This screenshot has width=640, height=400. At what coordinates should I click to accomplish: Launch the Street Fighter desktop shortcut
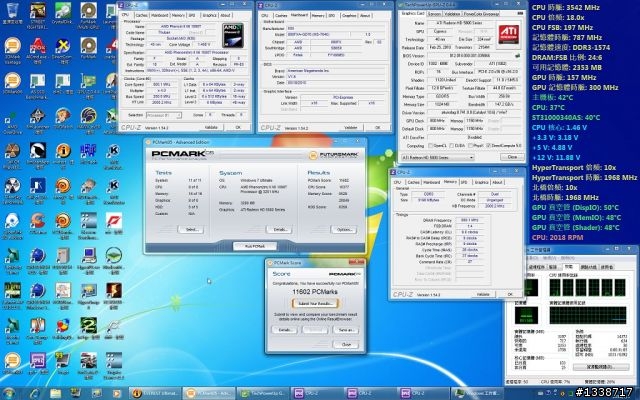(38, 16)
